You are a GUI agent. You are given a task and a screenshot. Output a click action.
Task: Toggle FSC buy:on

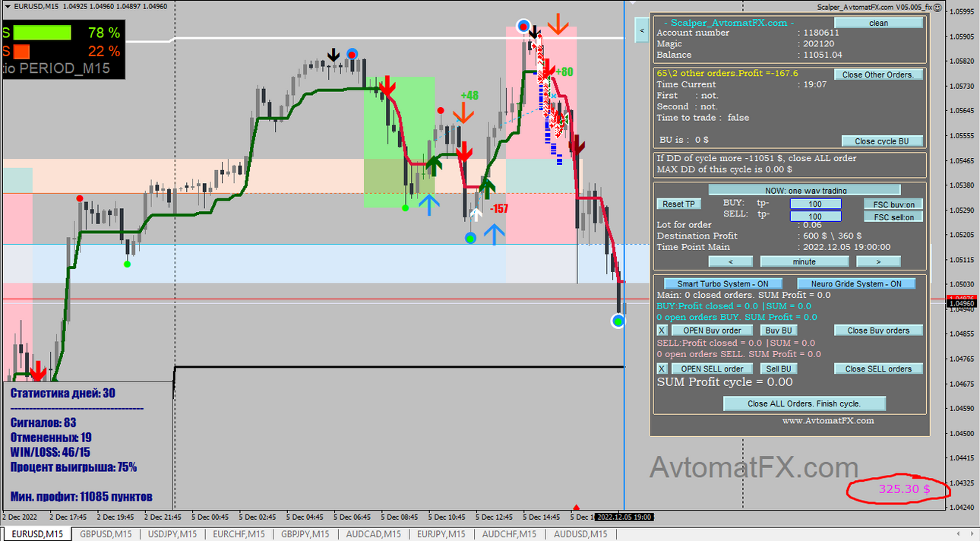893,204
